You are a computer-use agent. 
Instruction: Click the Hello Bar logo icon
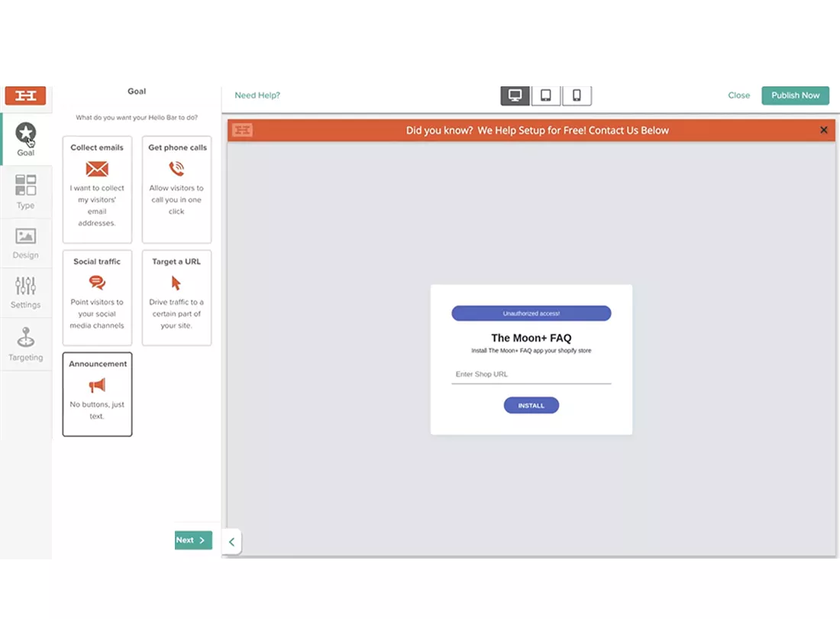25,96
